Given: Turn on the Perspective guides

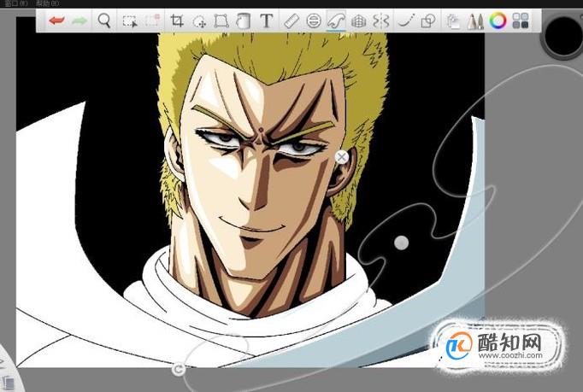Looking at the screenshot, I should coord(358,21).
